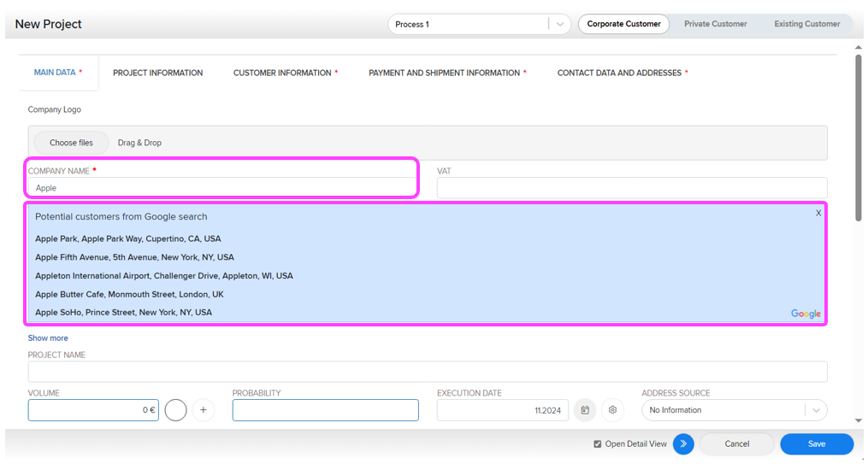Focus the VAT input field
This screenshot has height=470, width=868.
632,188
